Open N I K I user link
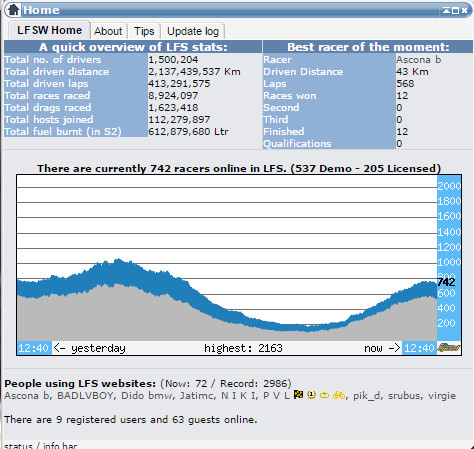This screenshot has height=449, width=474. click(x=239, y=396)
